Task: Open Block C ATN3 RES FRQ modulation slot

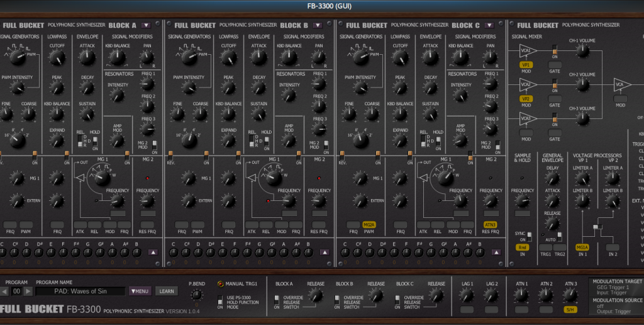Action: click(491, 225)
